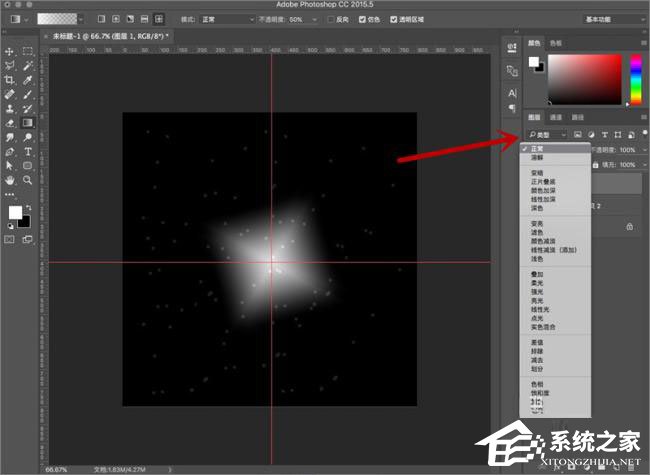Open the Edit Toolbar three-dots button
The width and height of the screenshot is (650, 475).
click(9, 194)
